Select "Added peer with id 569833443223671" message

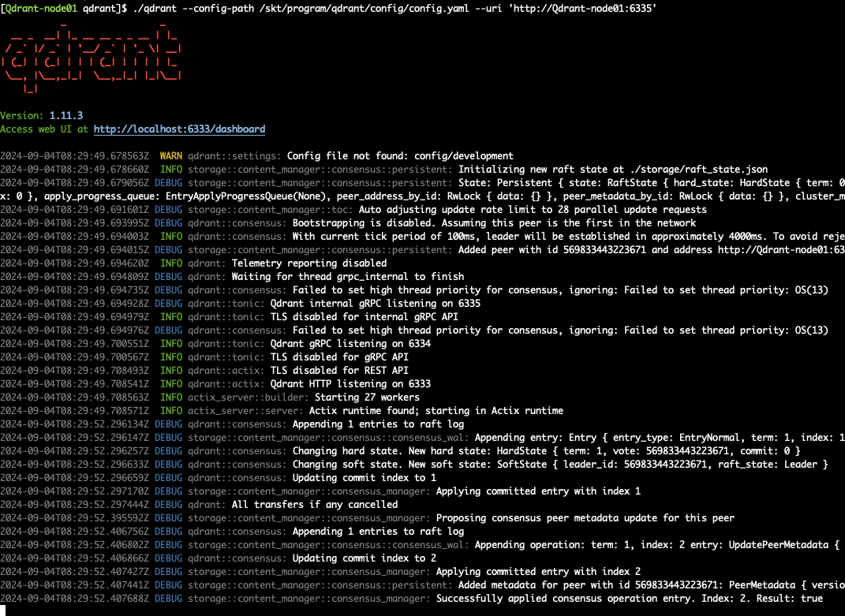point(651,250)
